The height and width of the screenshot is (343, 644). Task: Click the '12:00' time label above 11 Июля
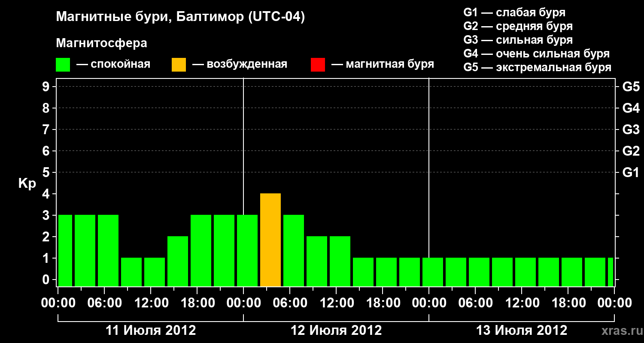[151, 303]
